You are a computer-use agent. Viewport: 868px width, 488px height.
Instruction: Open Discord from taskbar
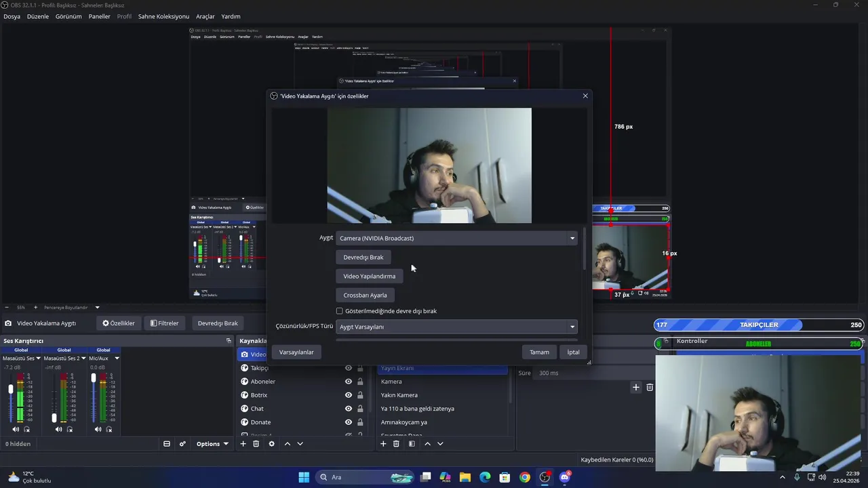point(564,477)
